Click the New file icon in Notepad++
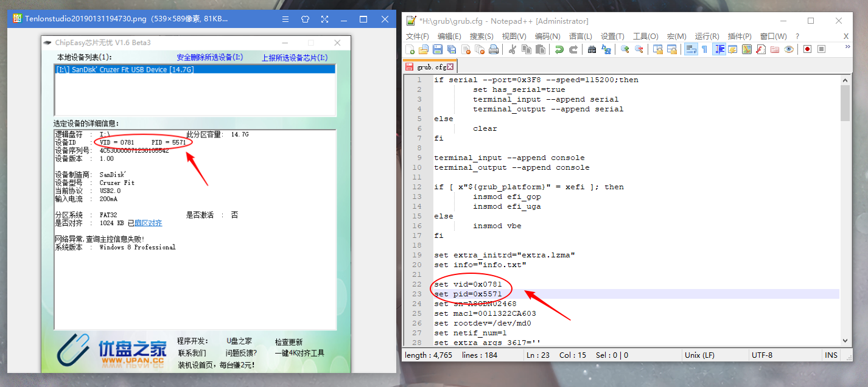This screenshot has height=387, width=868. [x=410, y=49]
